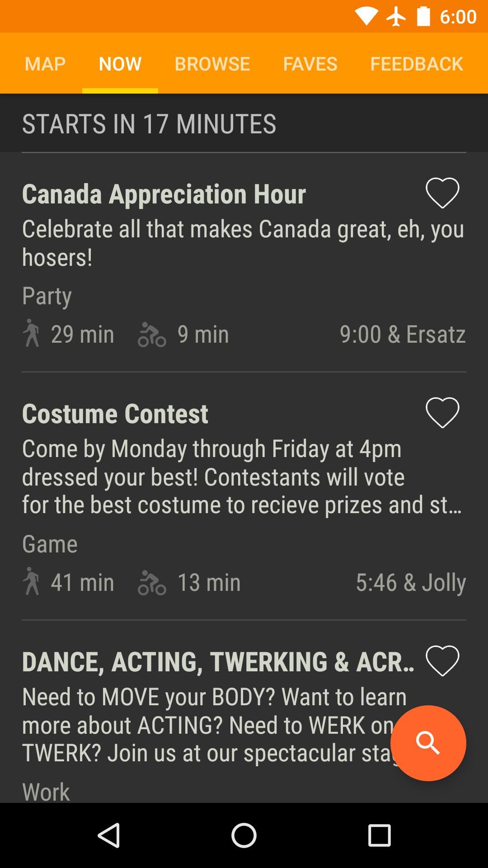Tap the 9:00 & Ersatz location
Viewport: 488px width, 868px height.
click(x=403, y=334)
